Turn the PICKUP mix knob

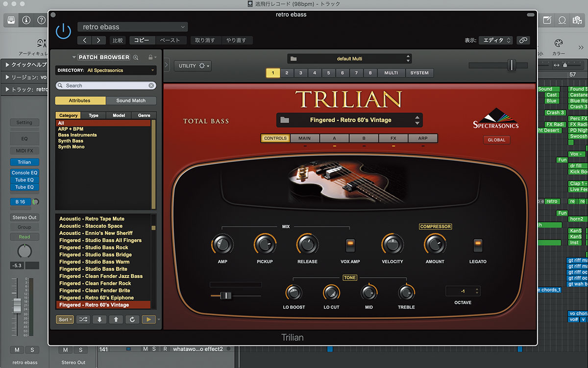265,244
